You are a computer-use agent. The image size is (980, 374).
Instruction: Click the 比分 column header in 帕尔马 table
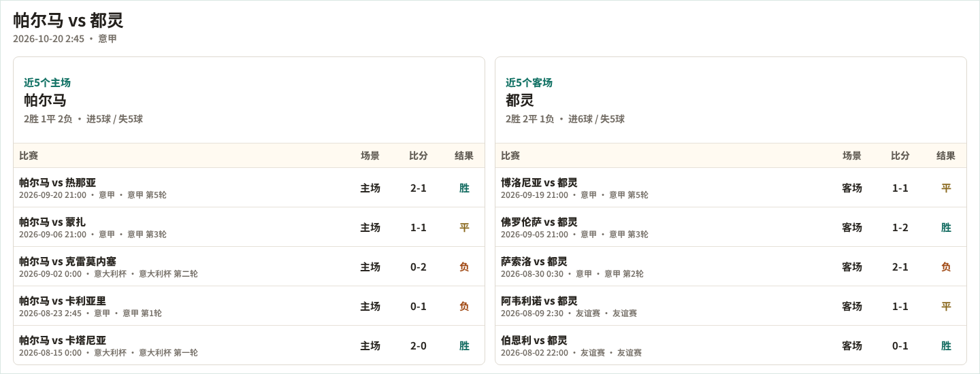coord(419,156)
